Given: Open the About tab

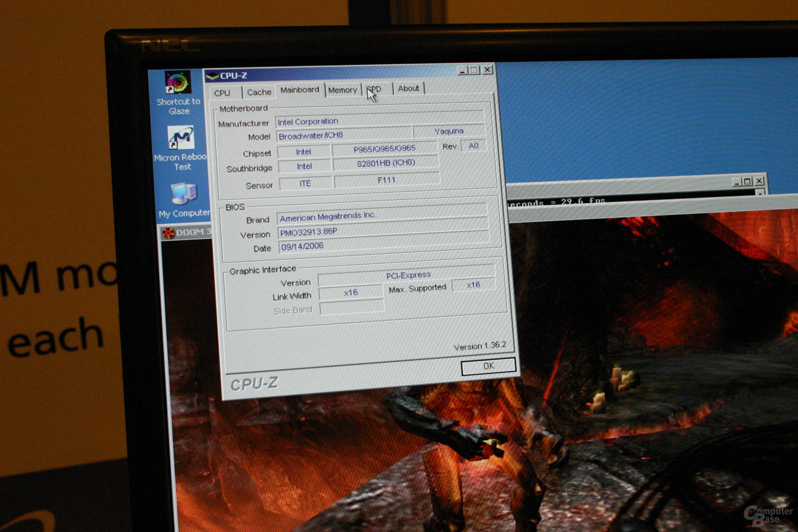Looking at the screenshot, I should pos(408,88).
